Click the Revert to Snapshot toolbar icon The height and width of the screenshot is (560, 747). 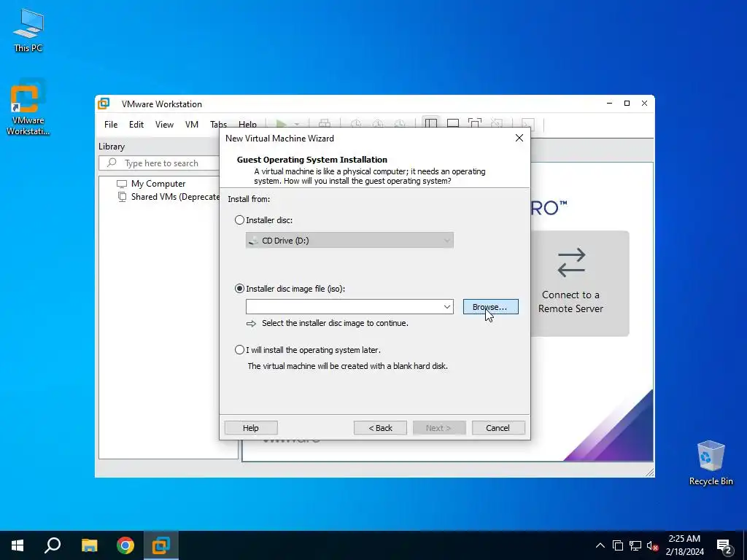pos(378,124)
